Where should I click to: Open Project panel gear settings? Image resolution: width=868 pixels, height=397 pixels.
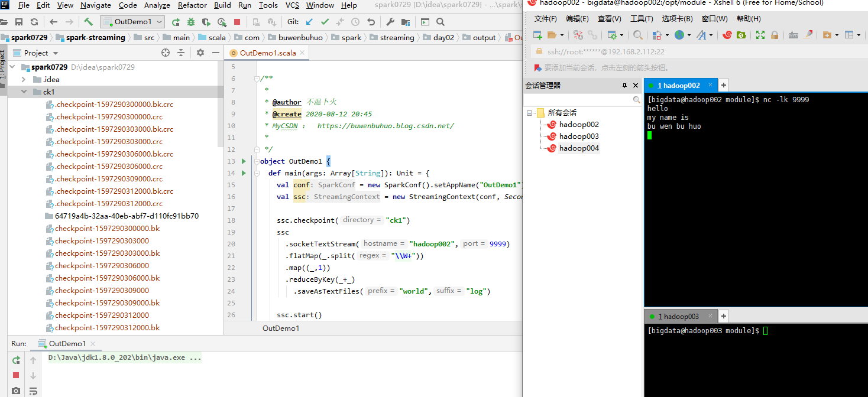click(x=200, y=53)
